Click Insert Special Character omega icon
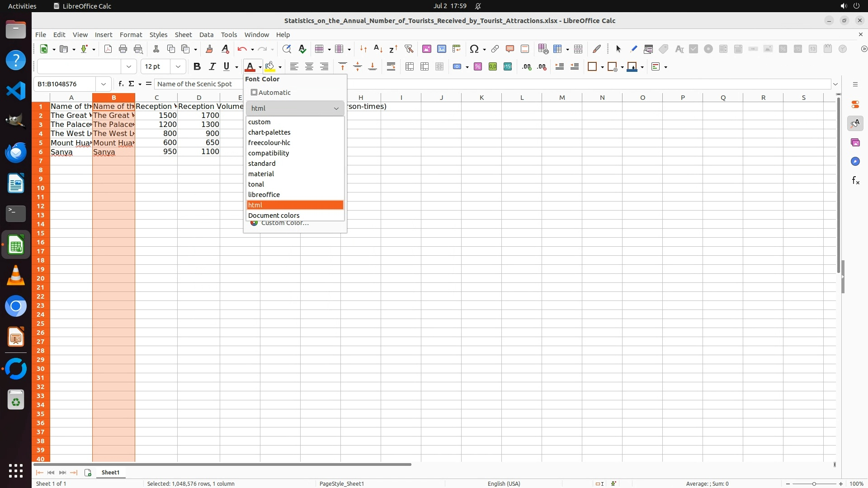 pos(474,49)
